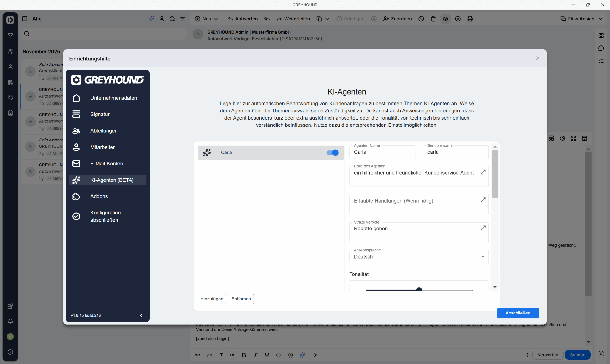Open the Mitarbeiter setup section
This screenshot has height=364, width=610.
102,147
